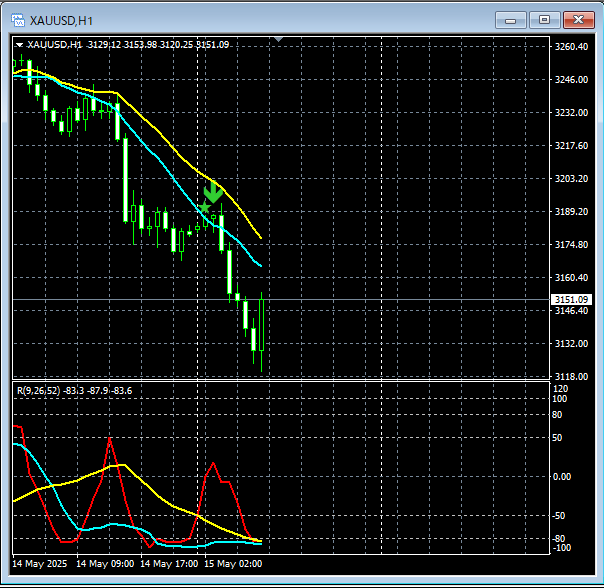Minimize the XAUUSD,H1 chart window
The width and height of the screenshot is (604, 588).
(510, 20)
